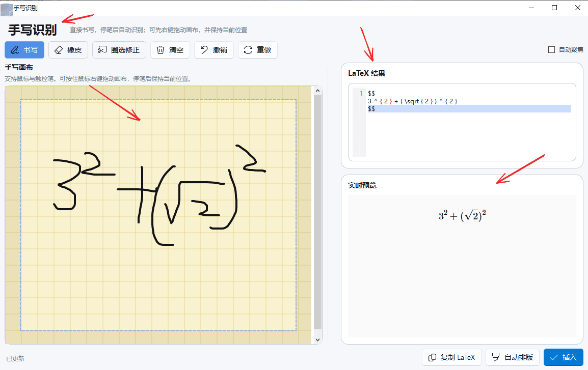Click 清空 to clear the canvas
588x370 pixels.
tap(170, 50)
